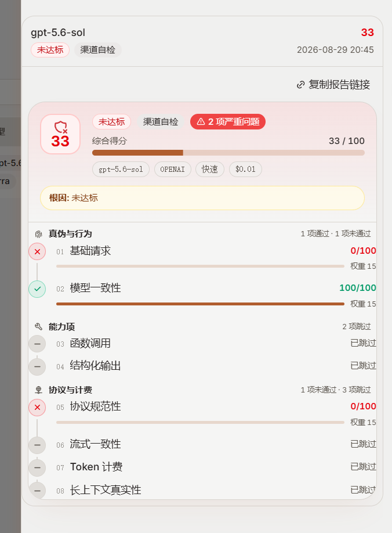The width and height of the screenshot is (392, 533).
Task: Click the skipped dash icon for 函数调用
Action: [37, 344]
